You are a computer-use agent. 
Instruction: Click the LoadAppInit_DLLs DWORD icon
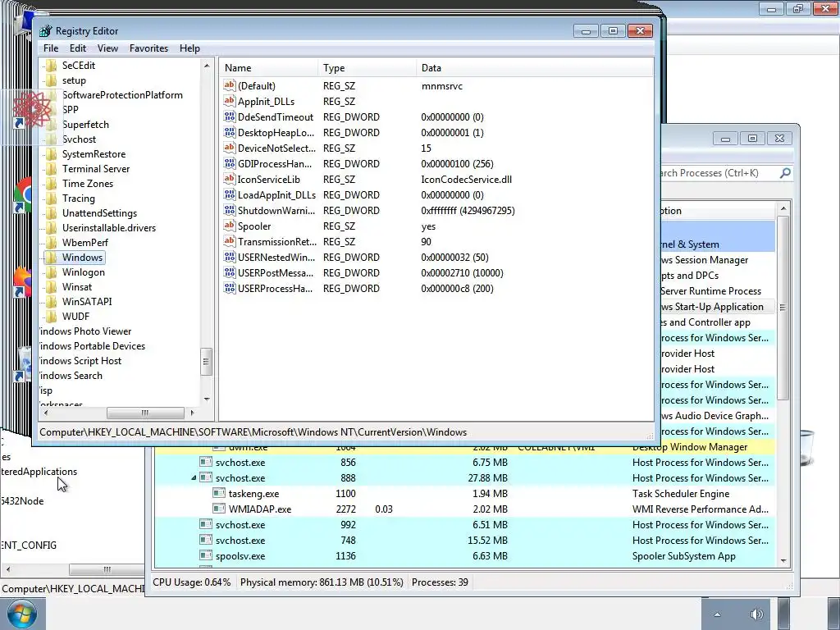point(230,194)
